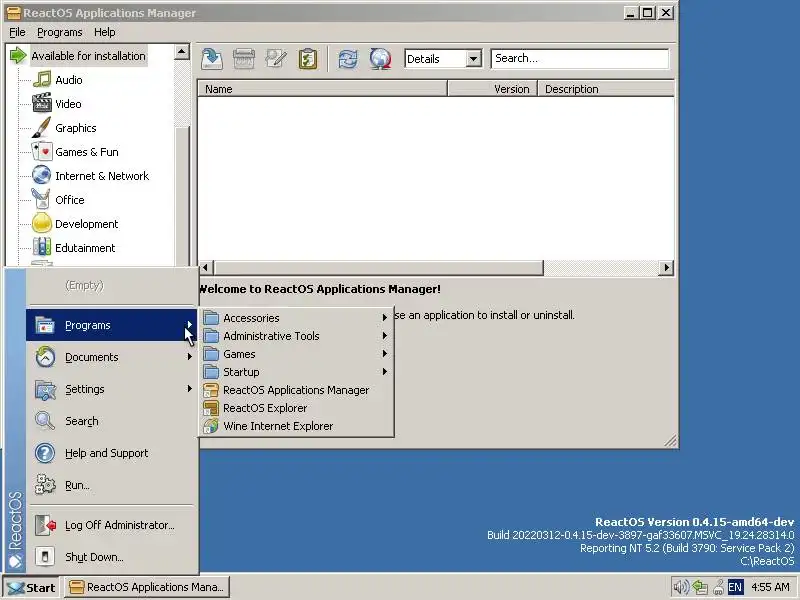
Task: Open Help and Support in Start menu
Action: (x=111, y=453)
